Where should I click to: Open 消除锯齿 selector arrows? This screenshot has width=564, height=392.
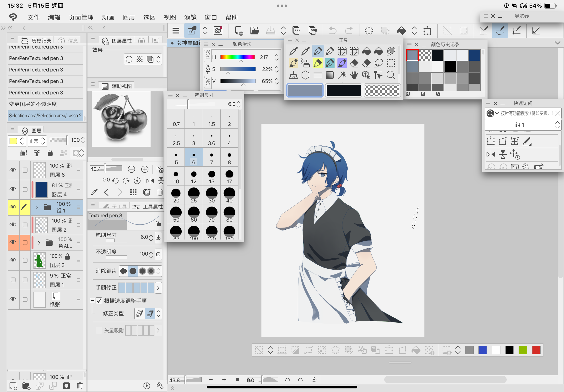click(159, 271)
